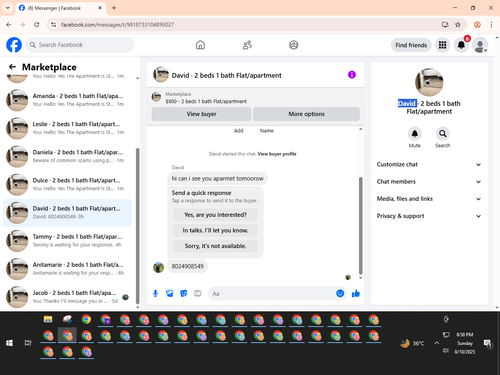Open Windows notification center icon
The width and height of the screenshot is (500, 375).
(488, 343)
